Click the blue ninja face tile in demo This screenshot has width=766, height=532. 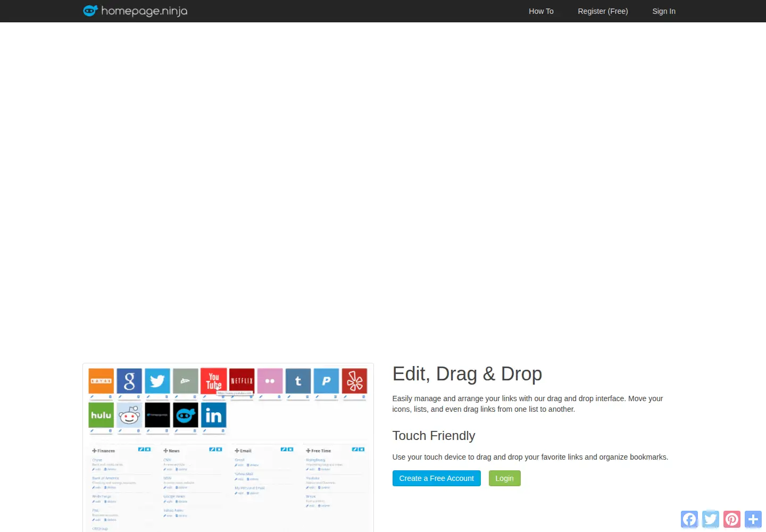tap(186, 415)
